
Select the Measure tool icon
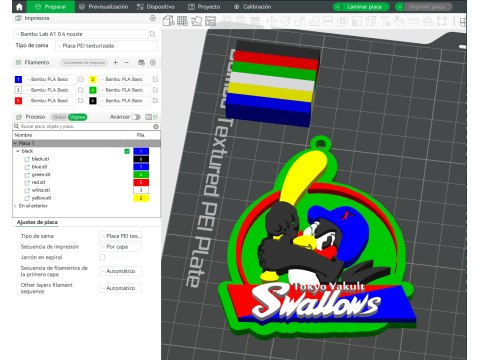click(414, 22)
